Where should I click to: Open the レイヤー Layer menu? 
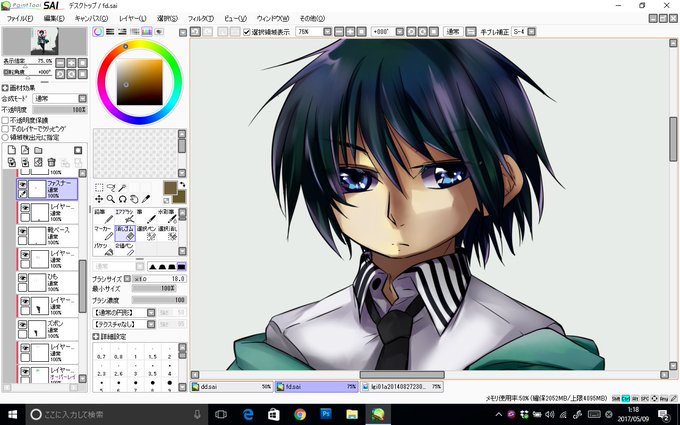133,19
